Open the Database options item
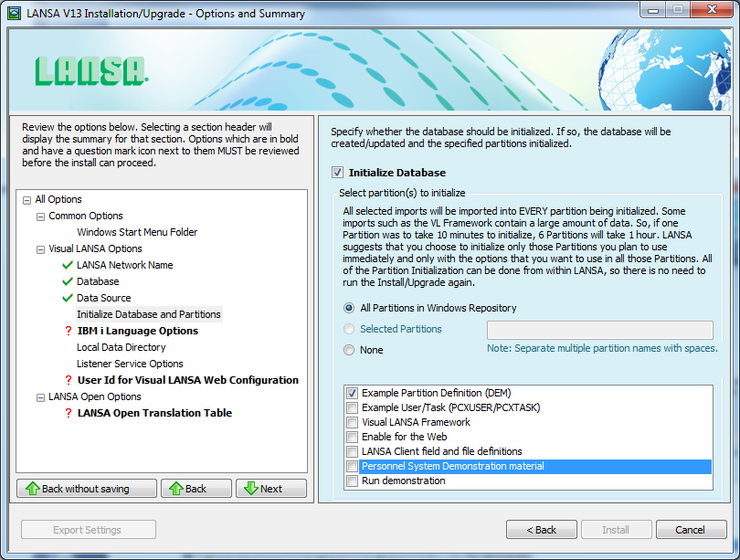The image size is (740, 560). tap(98, 281)
